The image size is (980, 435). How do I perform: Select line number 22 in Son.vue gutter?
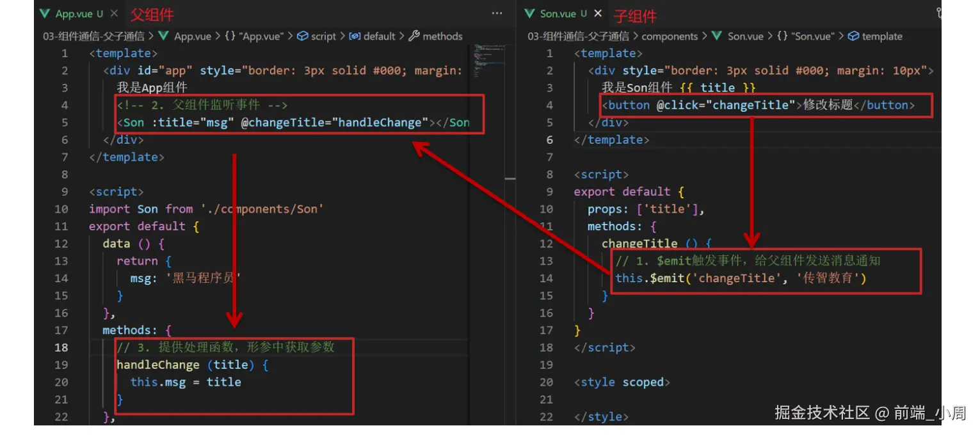pyautogui.click(x=546, y=416)
